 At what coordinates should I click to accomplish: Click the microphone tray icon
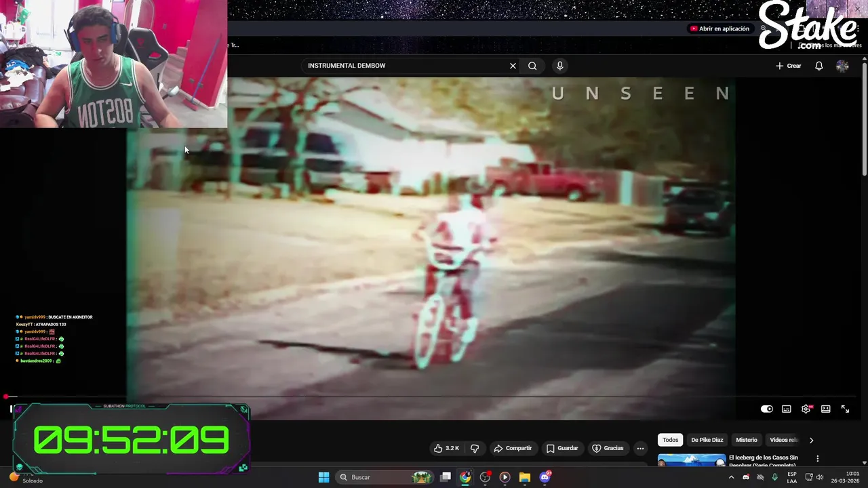click(774, 477)
